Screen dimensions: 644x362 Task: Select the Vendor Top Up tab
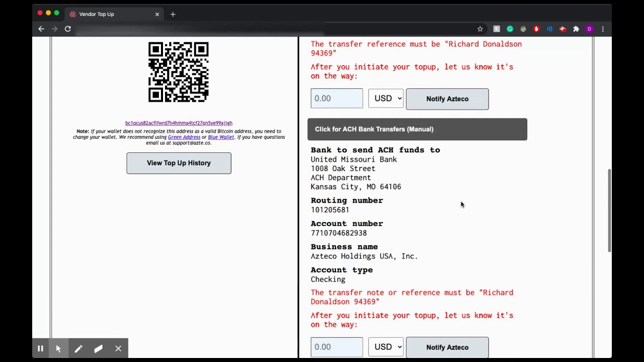[114, 14]
